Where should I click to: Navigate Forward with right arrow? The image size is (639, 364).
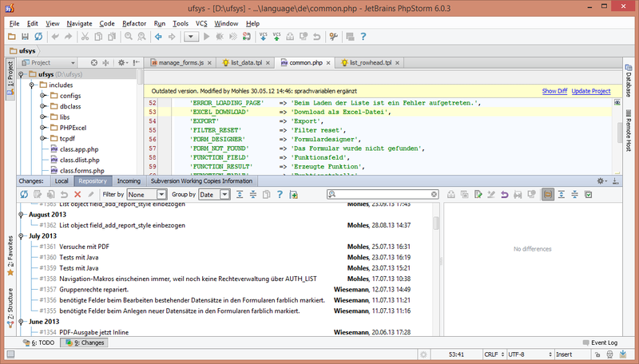pyautogui.click(x=172, y=37)
